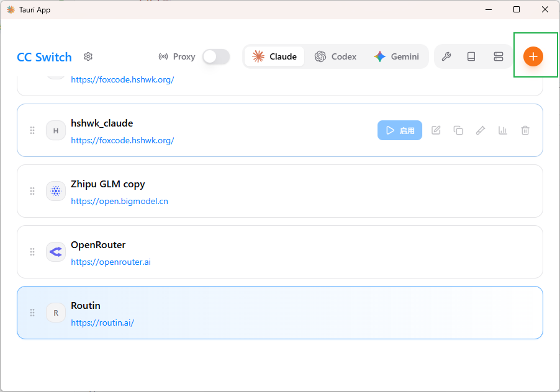
Task: Click the pencil icon on hshwk_claude row
Action: click(x=481, y=130)
